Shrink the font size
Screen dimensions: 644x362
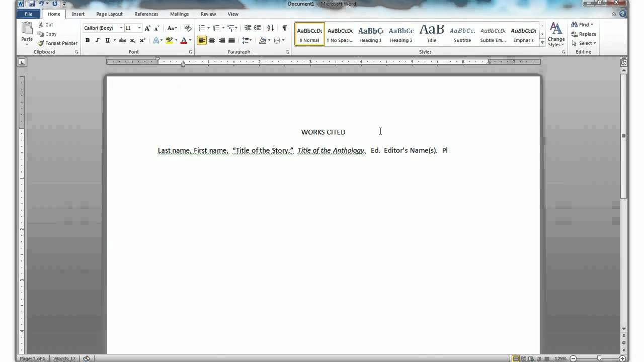tap(157, 28)
